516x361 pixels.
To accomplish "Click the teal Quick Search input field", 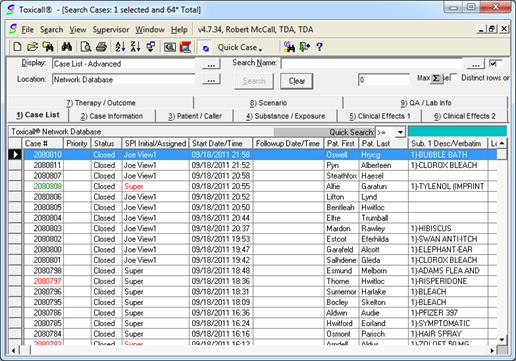I will point(457,131).
